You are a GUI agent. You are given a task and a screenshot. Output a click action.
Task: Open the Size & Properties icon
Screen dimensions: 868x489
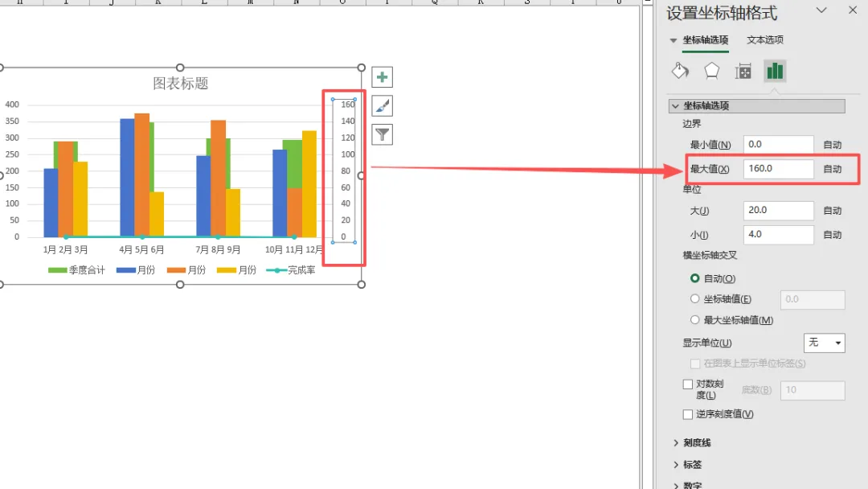click(743, 71)
